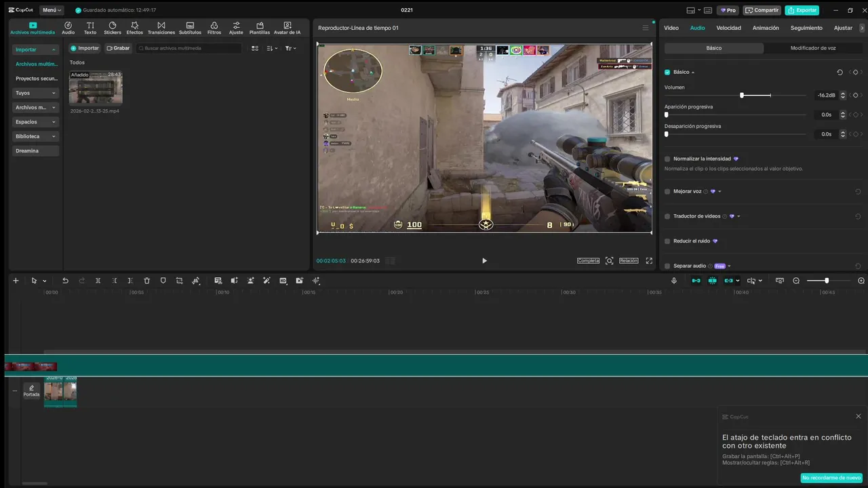Uncheck the Básico checkbox
This screenshot has height=488, width=868.
pyautogui.click(x=667, y=72)
